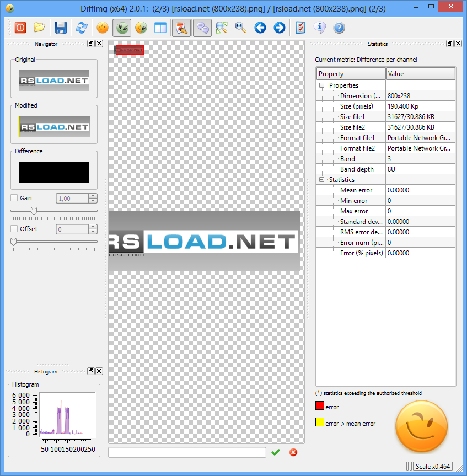Enable the Gain checkbox
467x476 pixels.
14,198
